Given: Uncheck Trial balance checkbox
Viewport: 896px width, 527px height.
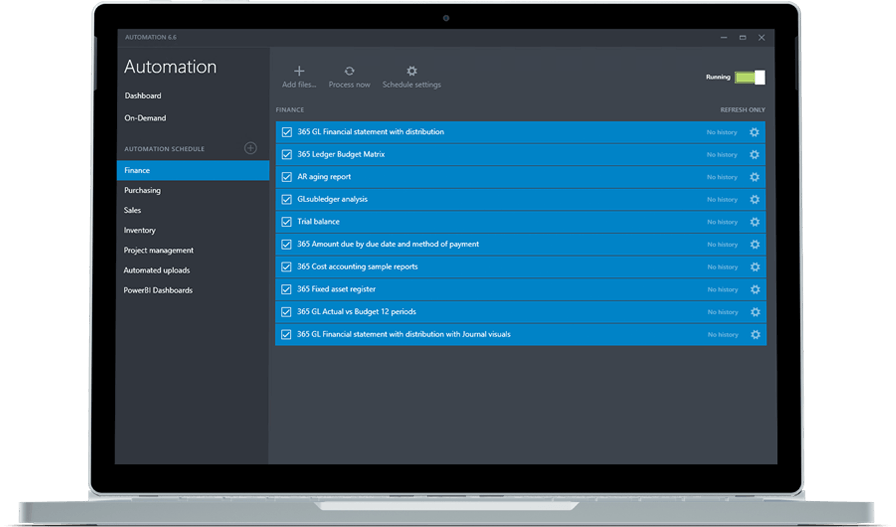Looking at the screenshot, I should click(x=287, y=222).
